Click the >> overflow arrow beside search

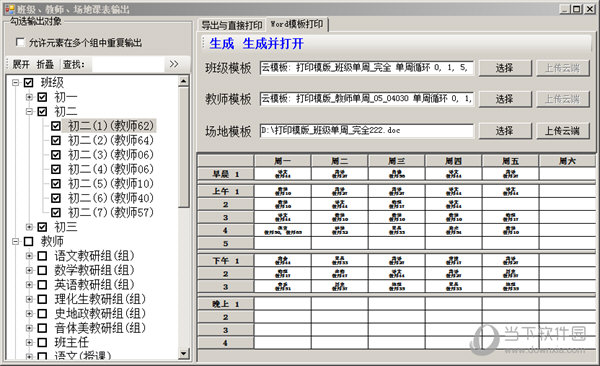(174, 64)
